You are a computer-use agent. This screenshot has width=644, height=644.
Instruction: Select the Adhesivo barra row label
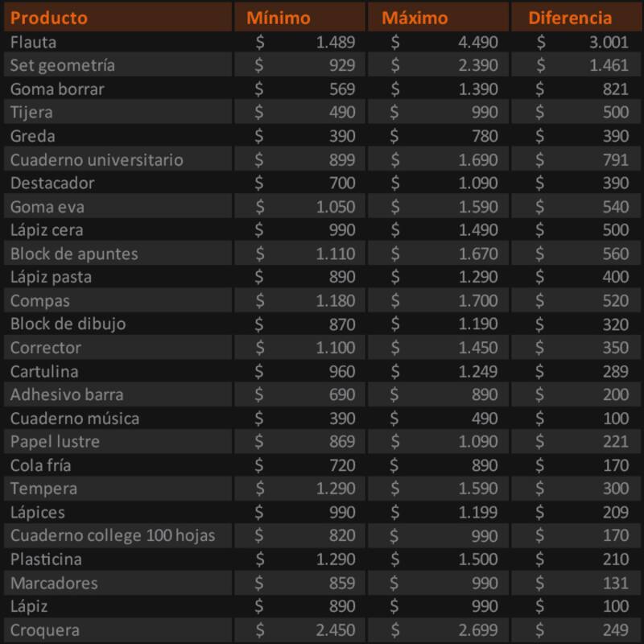tap(67, 395)
